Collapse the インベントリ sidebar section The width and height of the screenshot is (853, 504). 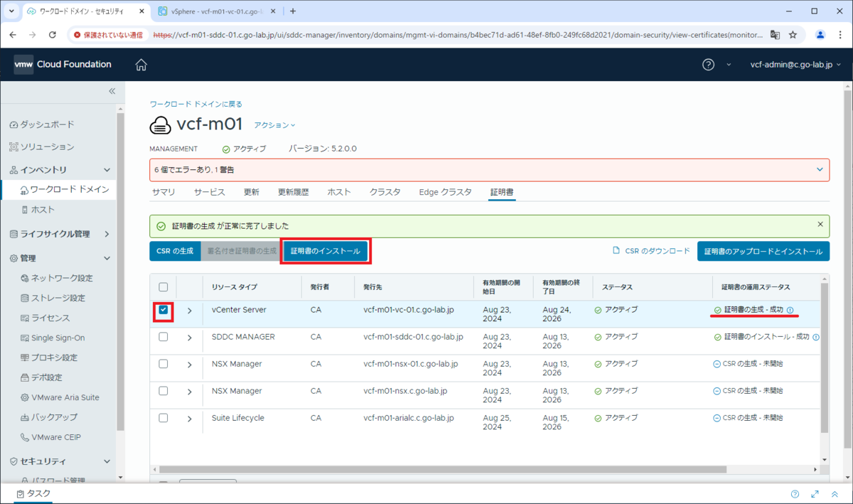click(x=107, y=170)
